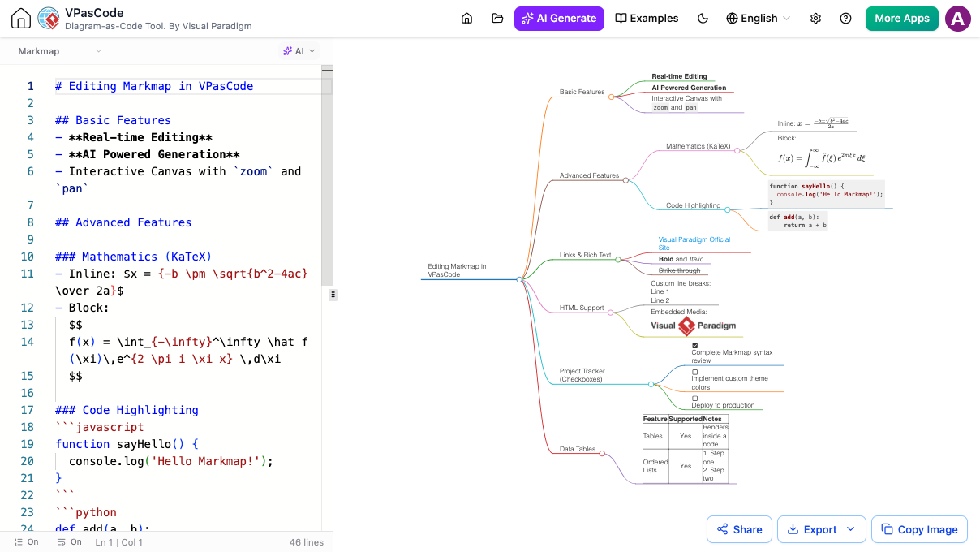This screenshot has width=980, height=552.
Task: Open the Visual Paradigm Official Site link
Action: click(x=694, y=244)
